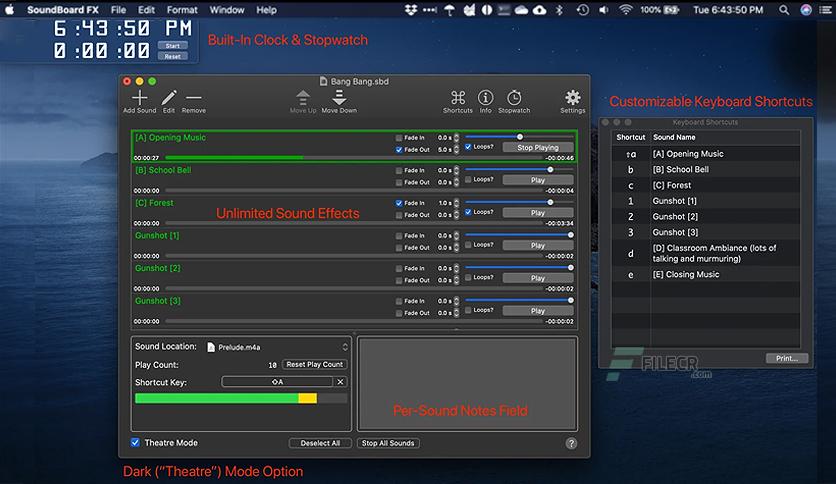Click the Move Down arrow icon
The height and width of the screenshot is (484, 836).
coord(339,98)
